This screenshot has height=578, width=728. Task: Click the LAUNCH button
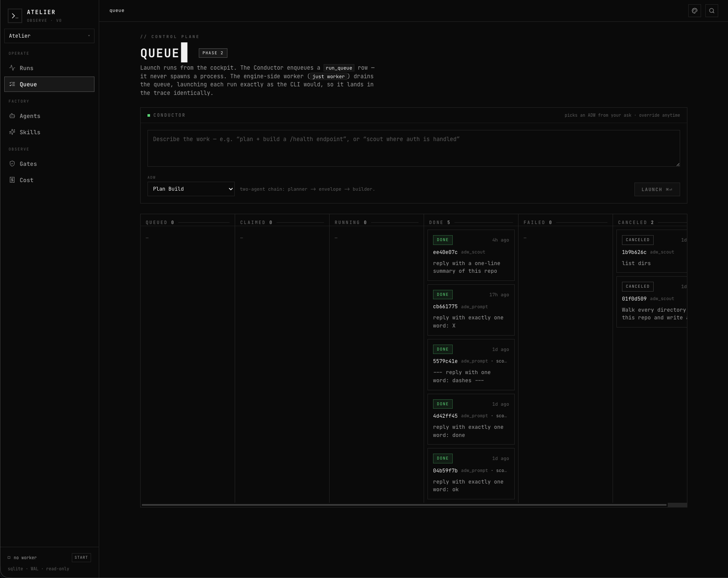click(657, 189)
